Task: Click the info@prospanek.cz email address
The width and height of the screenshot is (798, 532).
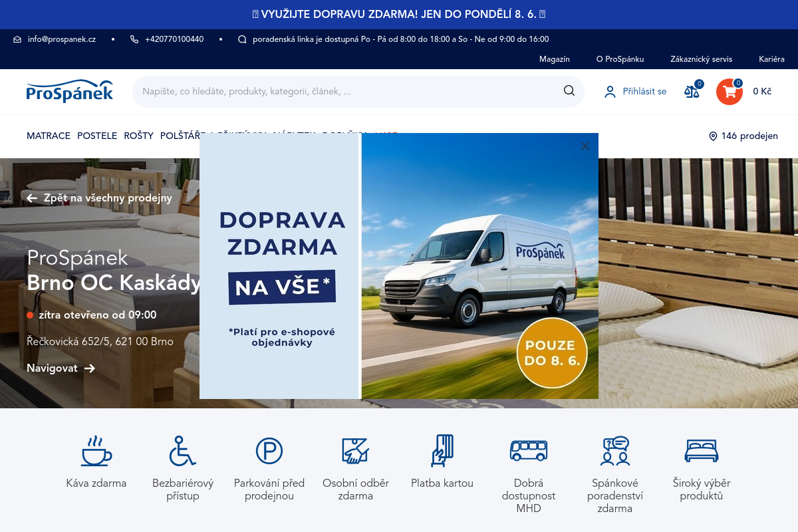Action: tap(62, 39)
